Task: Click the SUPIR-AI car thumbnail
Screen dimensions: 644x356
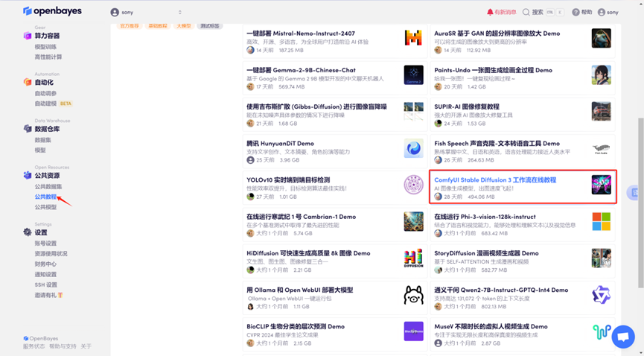Action: coord(602,112)
